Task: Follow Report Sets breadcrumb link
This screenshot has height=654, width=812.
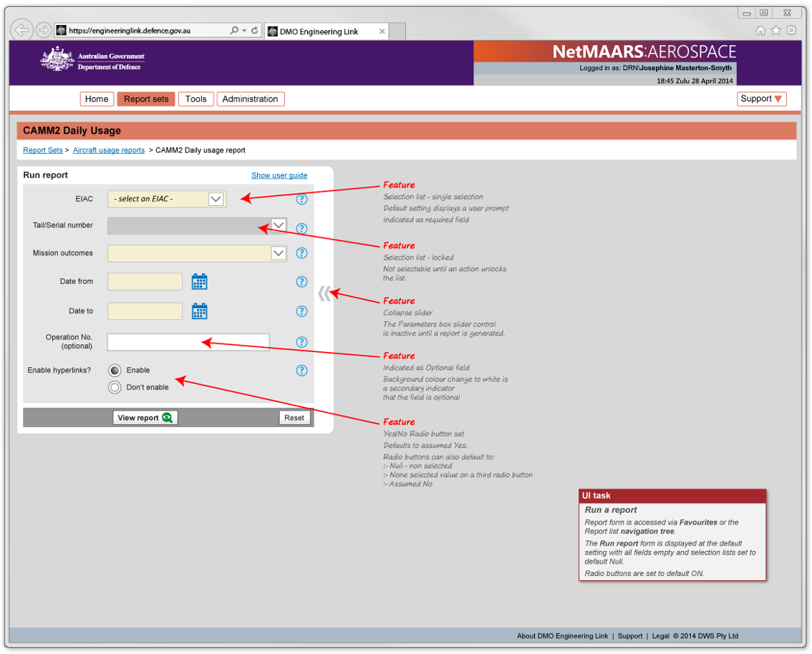Action: click(x=42, y=150)
